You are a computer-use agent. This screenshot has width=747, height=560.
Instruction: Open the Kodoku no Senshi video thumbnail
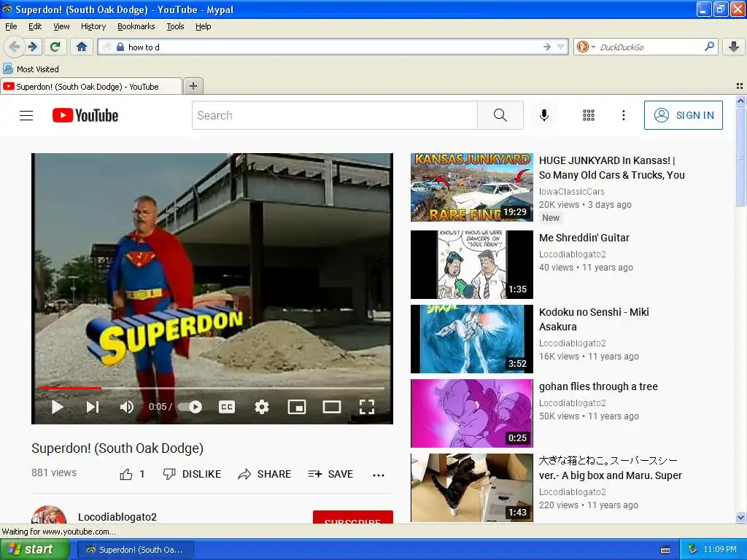pos(472,339)
